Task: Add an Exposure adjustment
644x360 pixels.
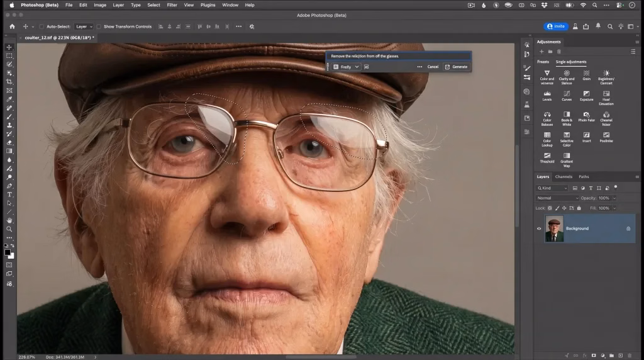Action: click(x=587, y=96)
